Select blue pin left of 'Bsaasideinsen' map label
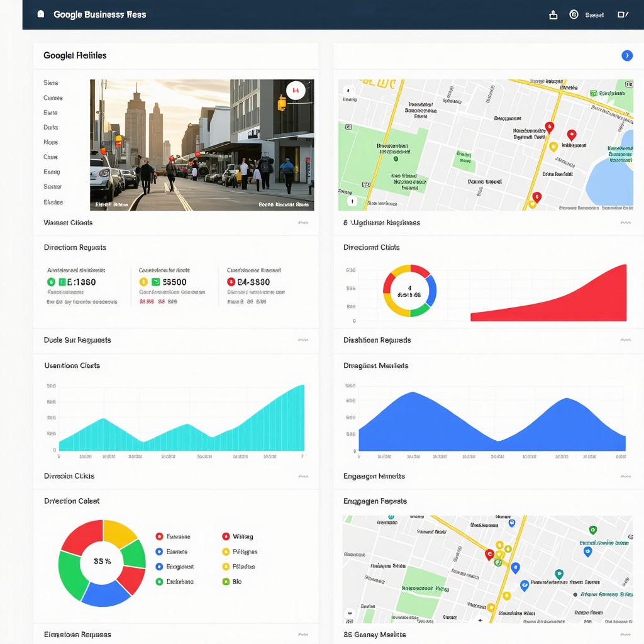The image size is (644, 644). [x=524, y=586]
